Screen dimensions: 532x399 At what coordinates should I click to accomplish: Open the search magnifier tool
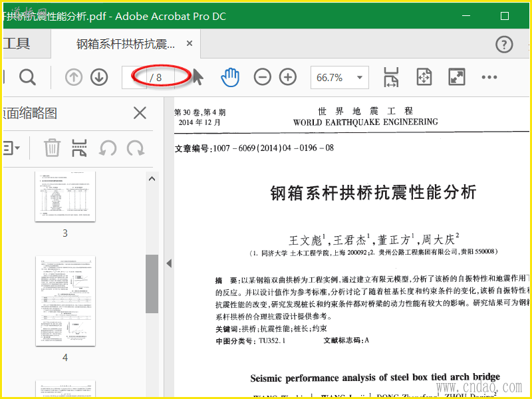[27, 77]
